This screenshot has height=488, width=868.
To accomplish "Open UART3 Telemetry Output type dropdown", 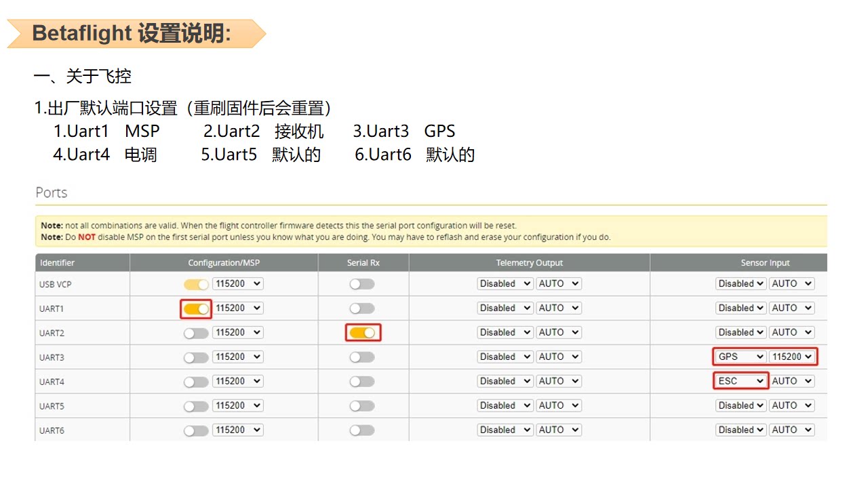I will (505, 357).
